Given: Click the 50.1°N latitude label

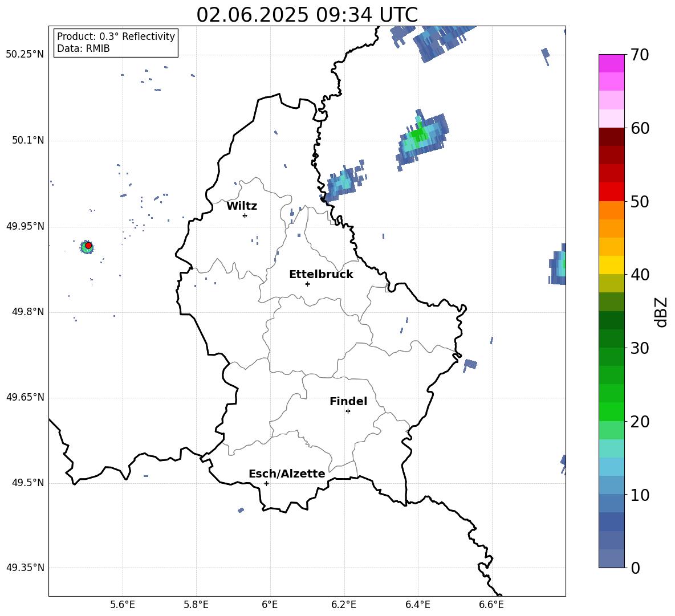Looking at the screenshot, I should [x=28, y=140].
